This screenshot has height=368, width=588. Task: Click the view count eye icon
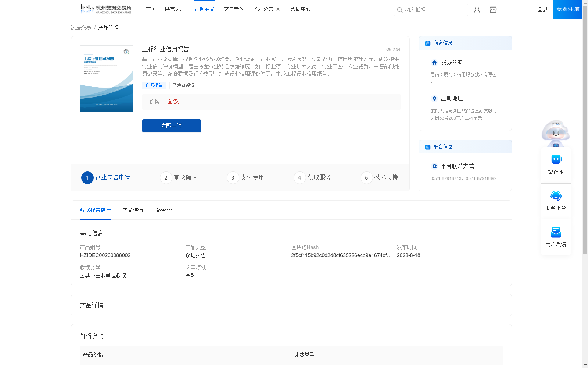(x=388, y=50)
